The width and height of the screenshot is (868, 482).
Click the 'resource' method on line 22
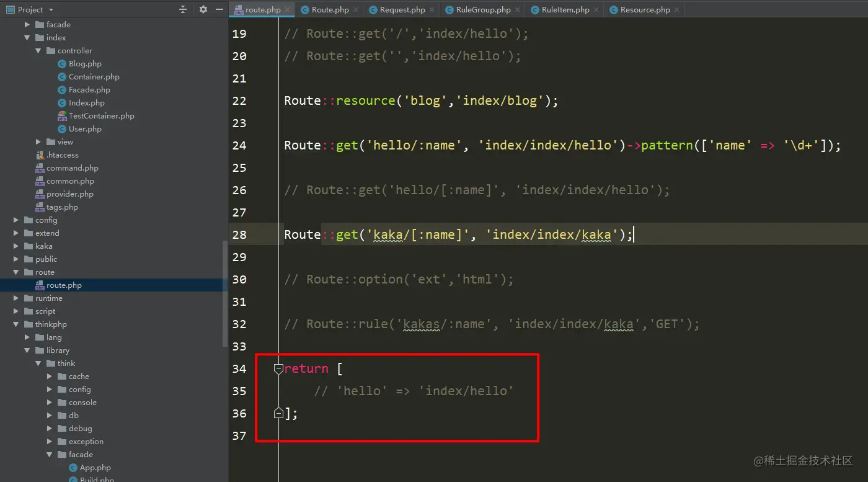(x=366, y=100)
